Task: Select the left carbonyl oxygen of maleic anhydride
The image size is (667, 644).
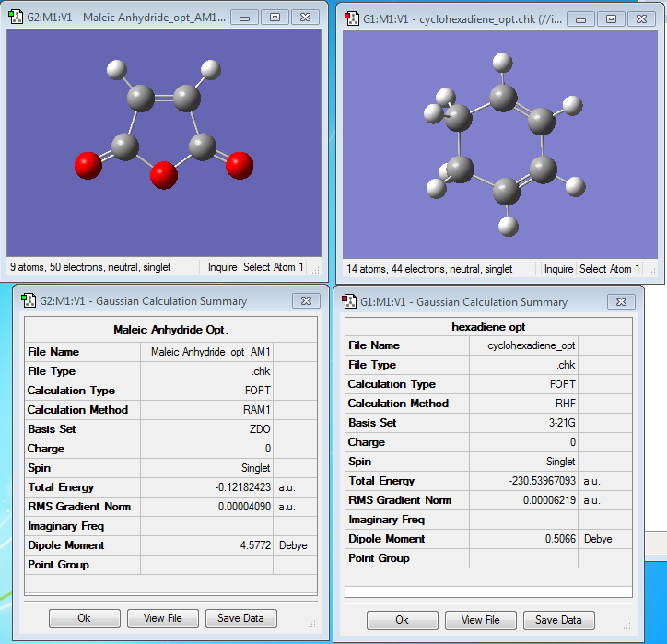Action: click(x=88, y=166)
